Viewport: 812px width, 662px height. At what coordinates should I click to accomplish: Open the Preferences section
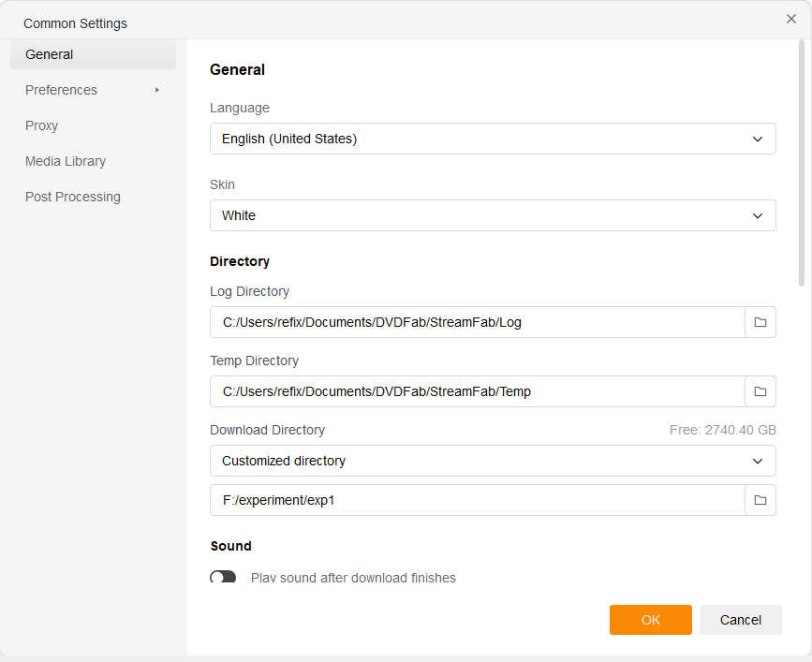coord(62,90)
